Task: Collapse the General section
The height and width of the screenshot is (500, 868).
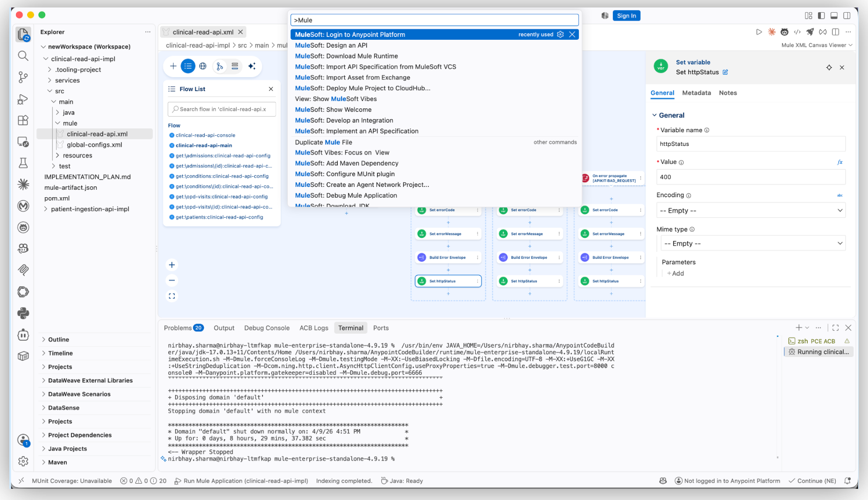Action: click(x=655, y=115)
